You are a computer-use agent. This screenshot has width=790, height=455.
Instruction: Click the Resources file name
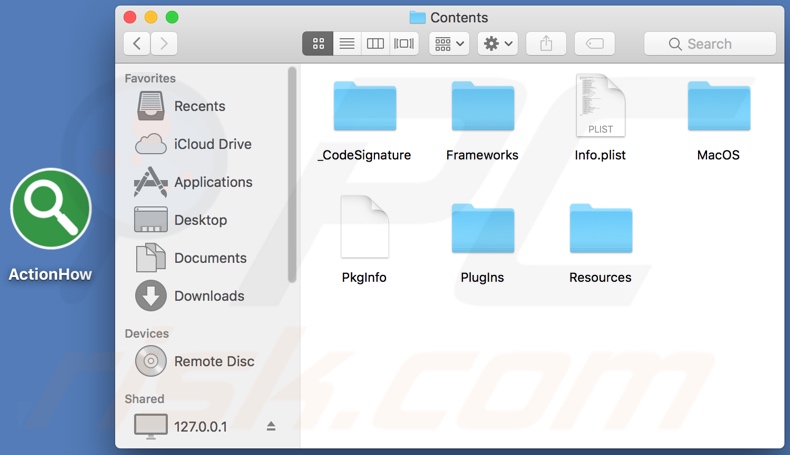tap(600, 278)
